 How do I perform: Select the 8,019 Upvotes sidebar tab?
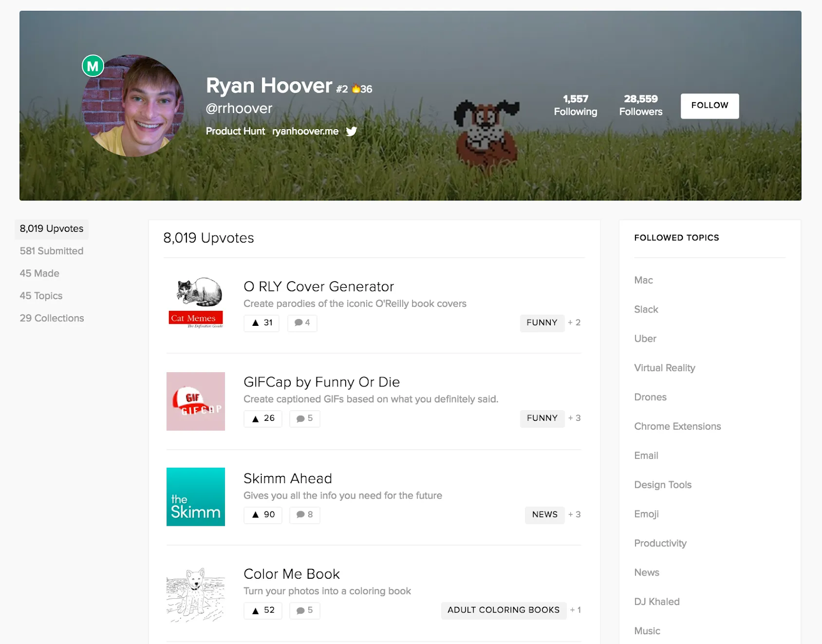pyautogui.click(x=51, y=229)
